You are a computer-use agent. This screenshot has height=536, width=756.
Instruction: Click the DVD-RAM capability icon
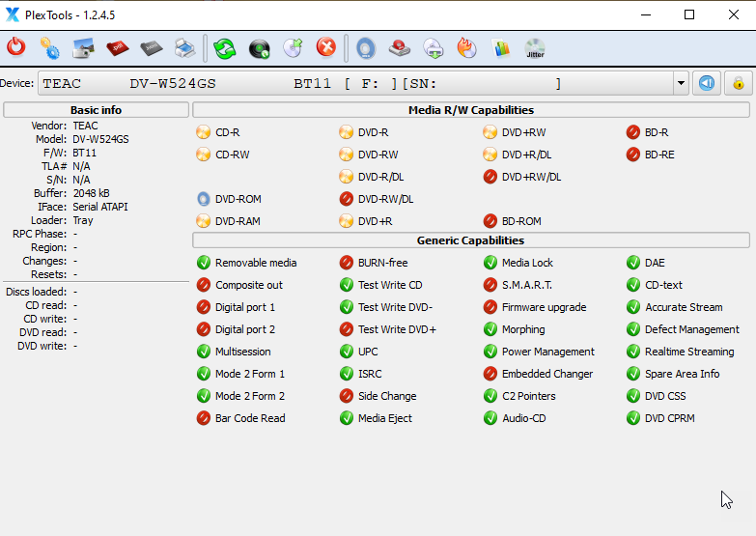tap(204, 221)
